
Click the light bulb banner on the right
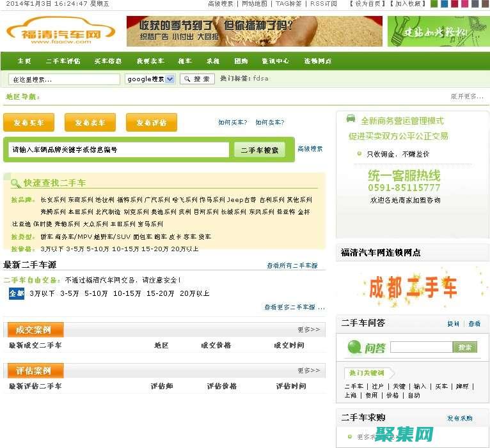[x=438, y=31]
